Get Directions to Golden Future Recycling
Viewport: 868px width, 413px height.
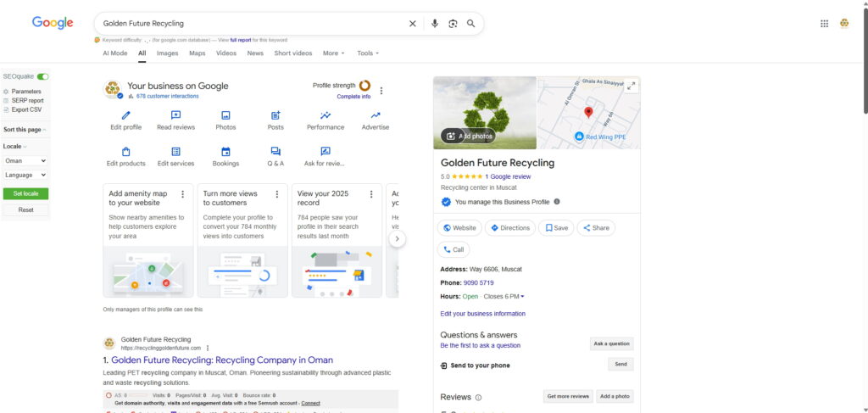510,228
